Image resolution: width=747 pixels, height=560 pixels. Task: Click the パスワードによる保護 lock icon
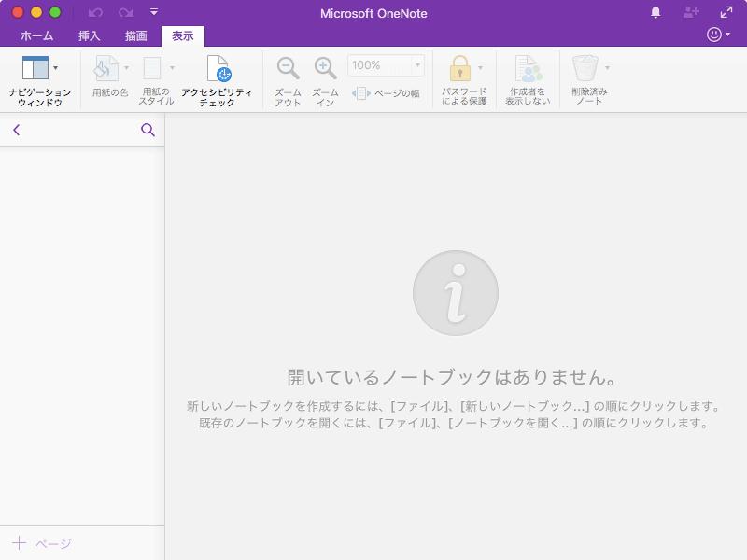(x=460, y=68)
